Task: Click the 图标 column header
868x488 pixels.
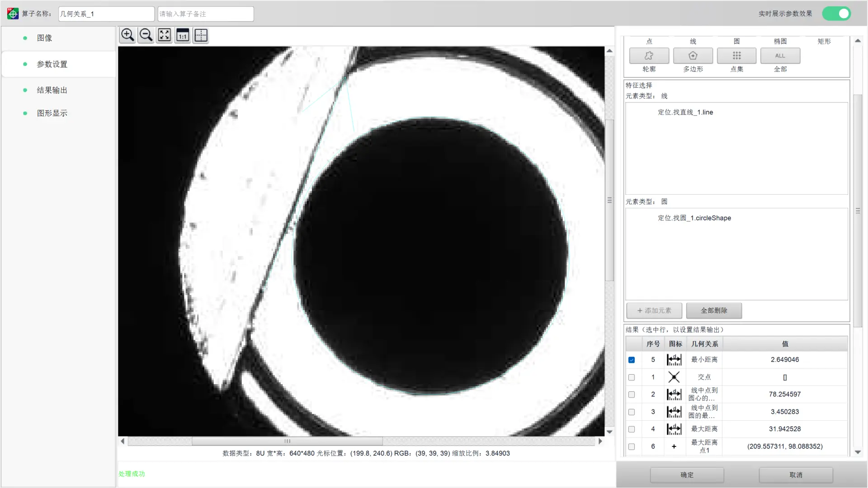Action: (675, 344)
